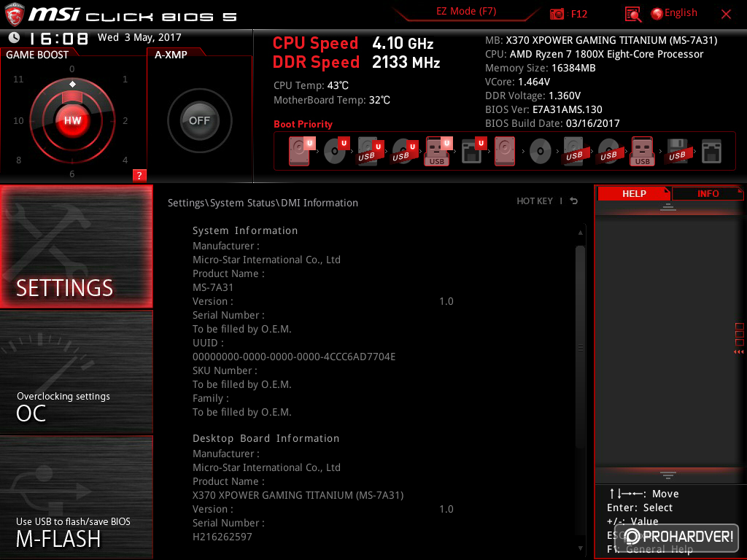
Task: Click the Memory Size 16384MB entry
Action: point(541,68)
